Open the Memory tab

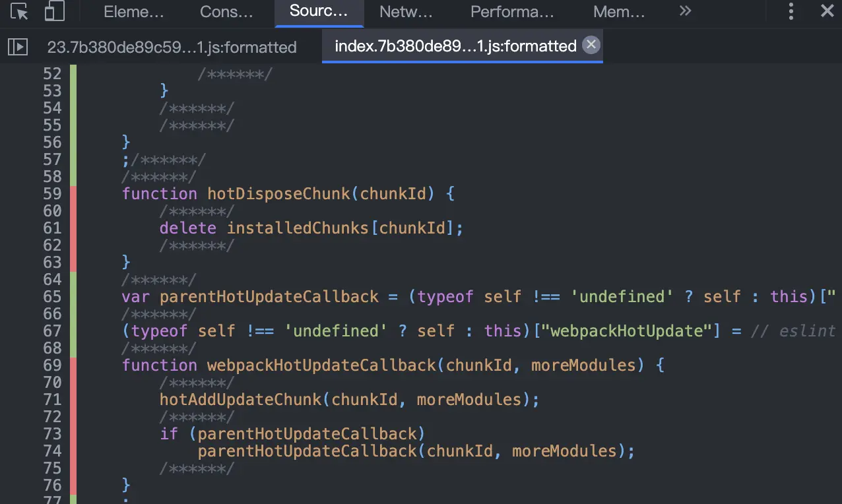pos(619,12)
